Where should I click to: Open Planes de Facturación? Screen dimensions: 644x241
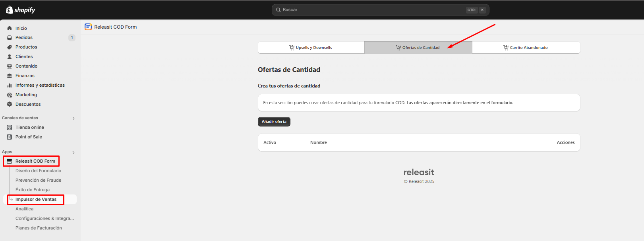click(x=39, y=228)
